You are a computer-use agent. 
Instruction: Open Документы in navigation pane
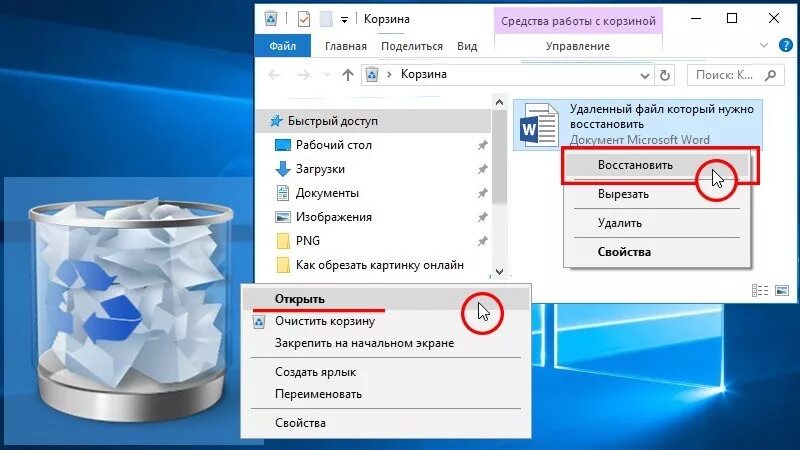(327, 193)
